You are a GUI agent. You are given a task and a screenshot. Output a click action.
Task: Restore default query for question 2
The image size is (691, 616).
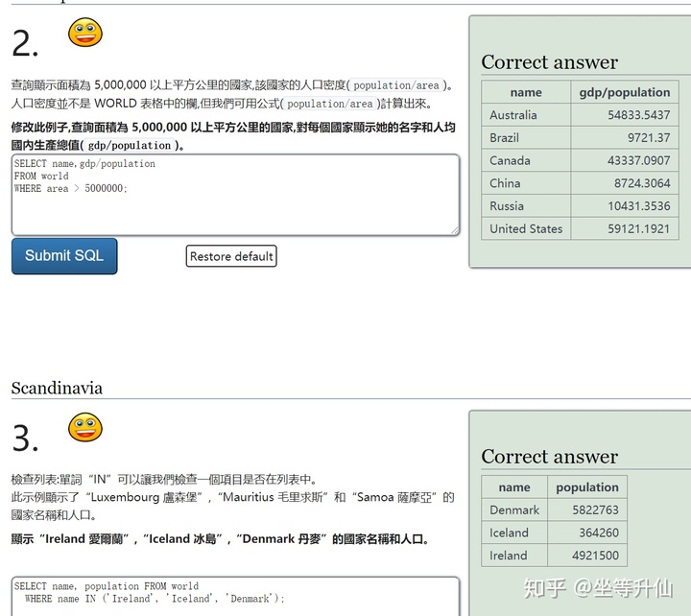[x=231, y=256]
